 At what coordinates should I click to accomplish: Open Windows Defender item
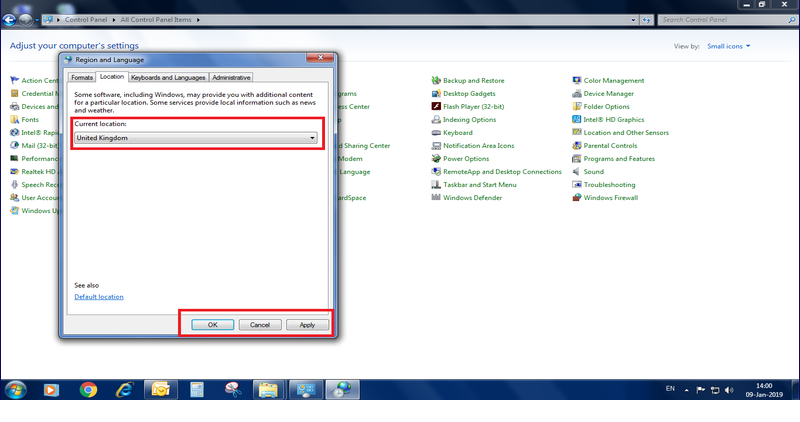pyautogui.click(x=474, y=197)
